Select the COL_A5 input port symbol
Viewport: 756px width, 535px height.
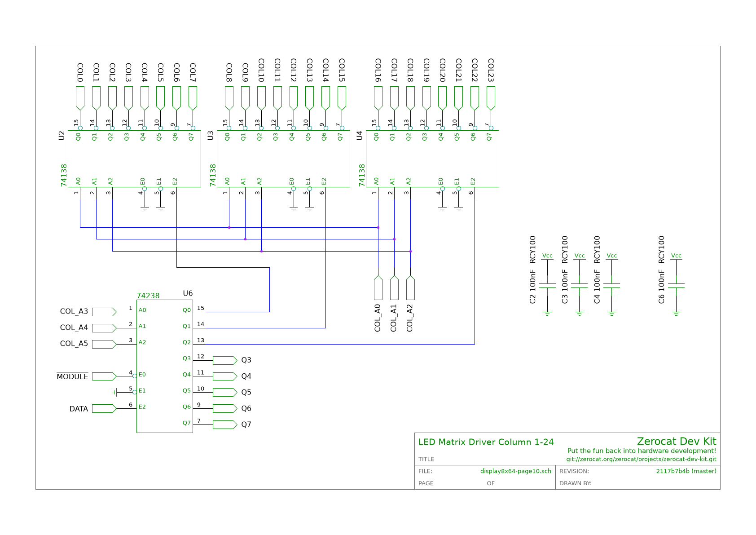104,344
